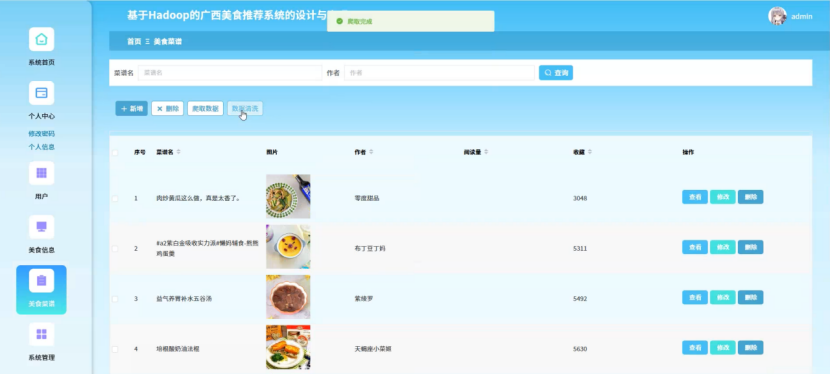Open the 美食信息 monitor icon in sidebar
This screenshot has width=831, height=375.
[x=41, y=227]
